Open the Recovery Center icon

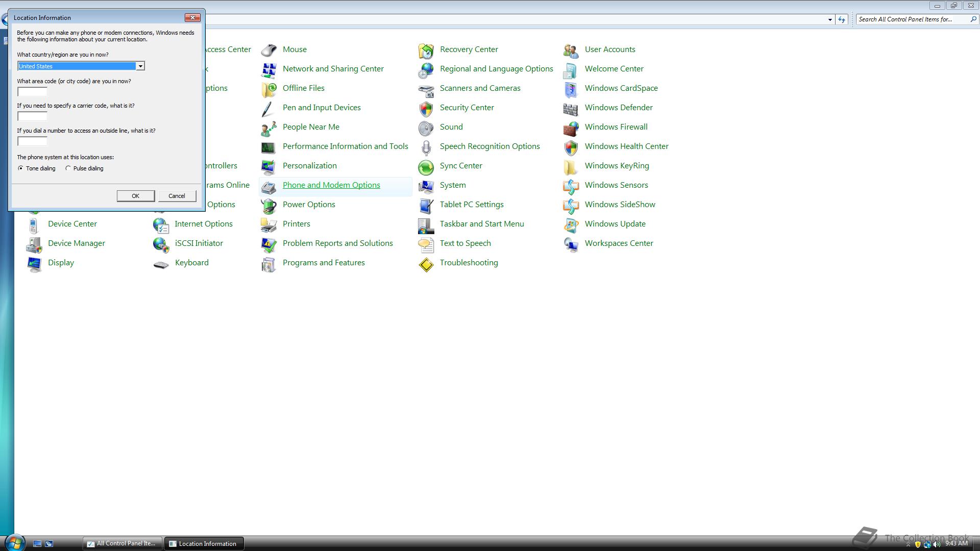click(426, 50)
